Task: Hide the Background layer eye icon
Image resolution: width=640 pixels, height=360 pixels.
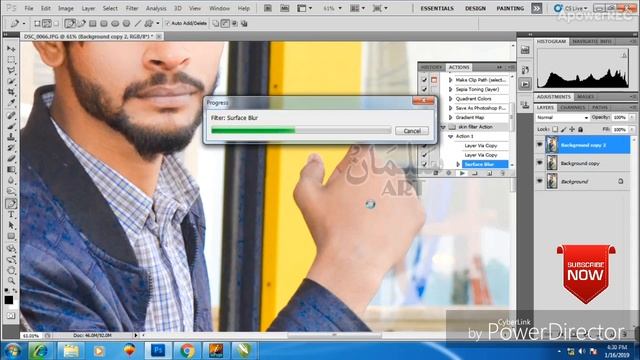Action: tap(540, 181)
